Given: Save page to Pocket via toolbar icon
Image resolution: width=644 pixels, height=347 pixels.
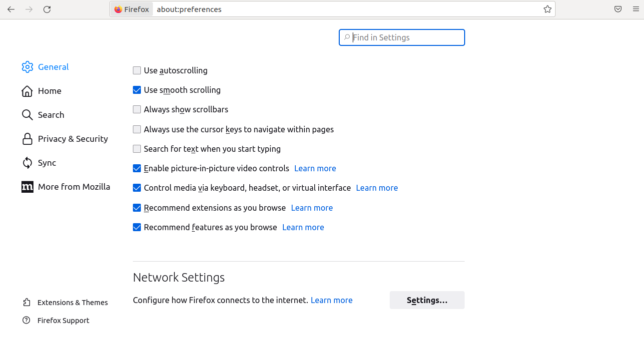Looking at the screenshot, I should tap(618, 8).
